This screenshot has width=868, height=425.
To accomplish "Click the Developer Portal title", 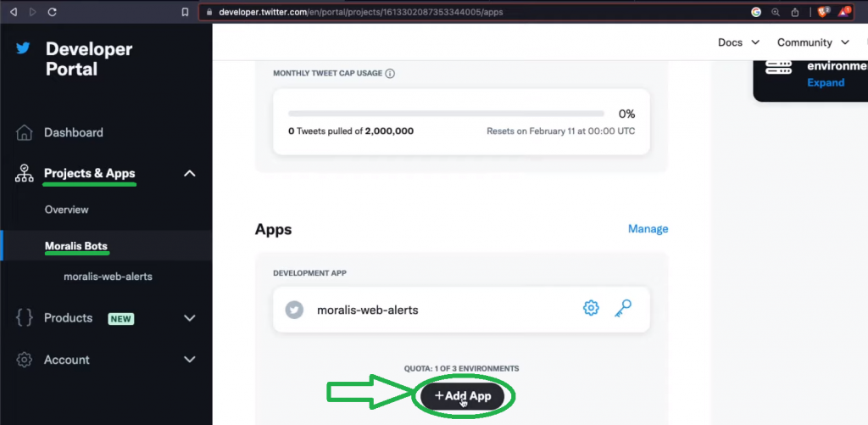I will click(x=88, y=59).
